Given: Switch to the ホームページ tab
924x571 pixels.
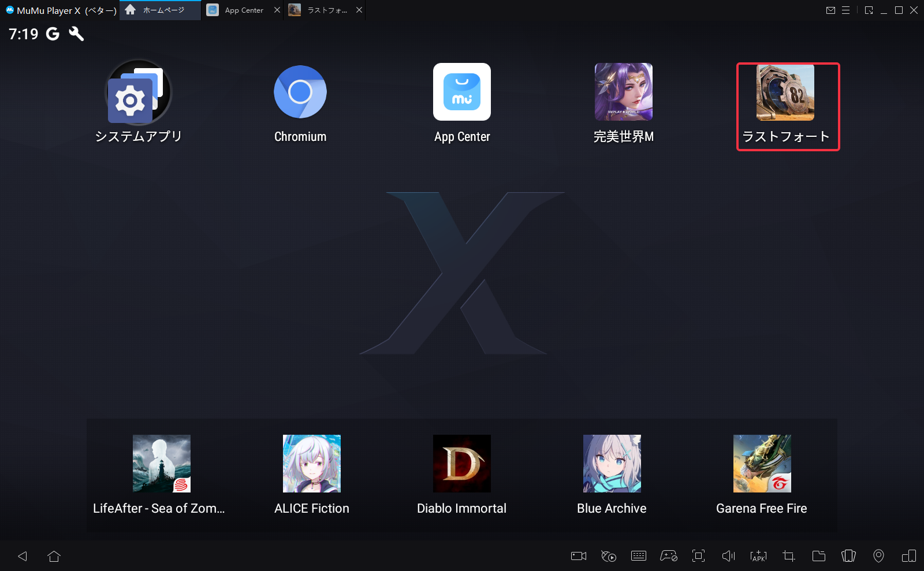Looking at the screenshot, I should point(161,10).
